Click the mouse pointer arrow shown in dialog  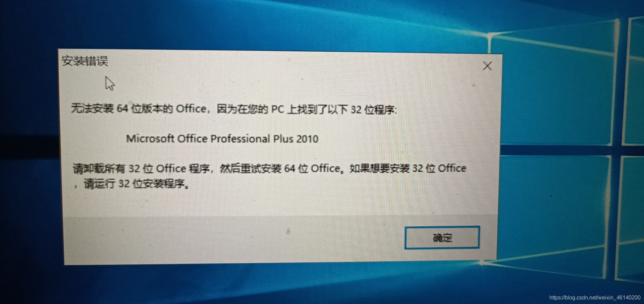click(x=110, y=83)
